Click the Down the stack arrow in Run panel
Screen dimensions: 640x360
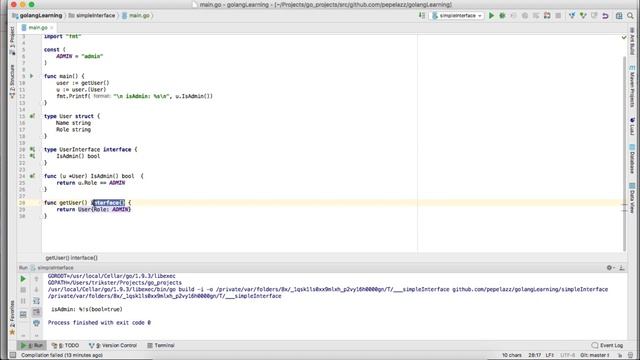(x=36, y=290)
